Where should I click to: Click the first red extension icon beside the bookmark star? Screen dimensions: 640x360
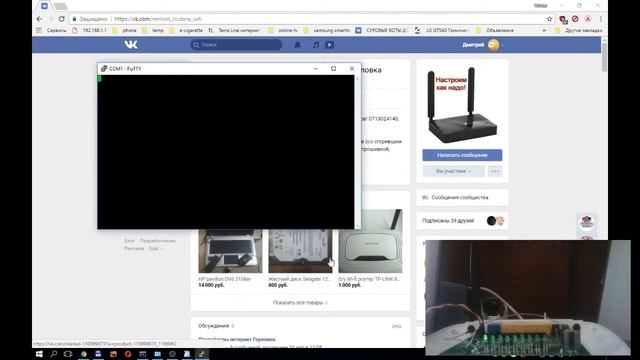click(x=562, y=19)
